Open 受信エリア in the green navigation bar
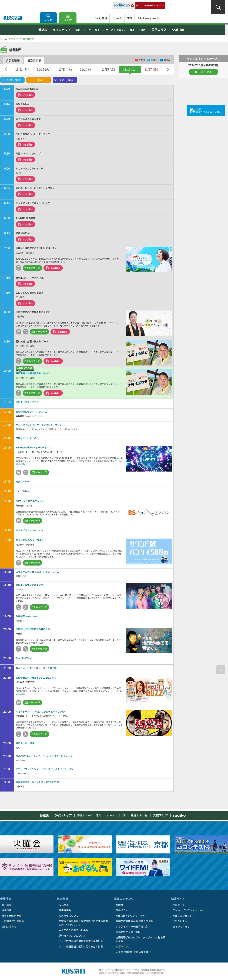The width and height of the screenshot is (228, 980). 159,30
